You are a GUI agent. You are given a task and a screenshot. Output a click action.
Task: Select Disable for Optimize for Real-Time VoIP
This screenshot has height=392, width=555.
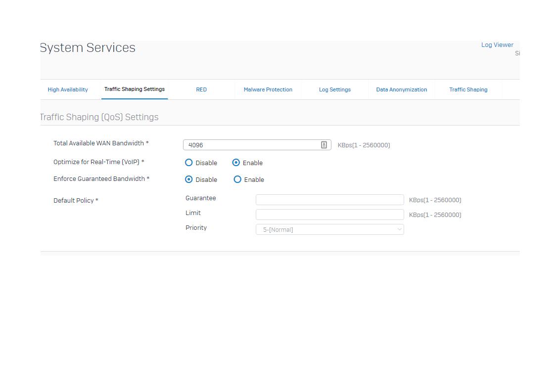click(x=189, y=163)
